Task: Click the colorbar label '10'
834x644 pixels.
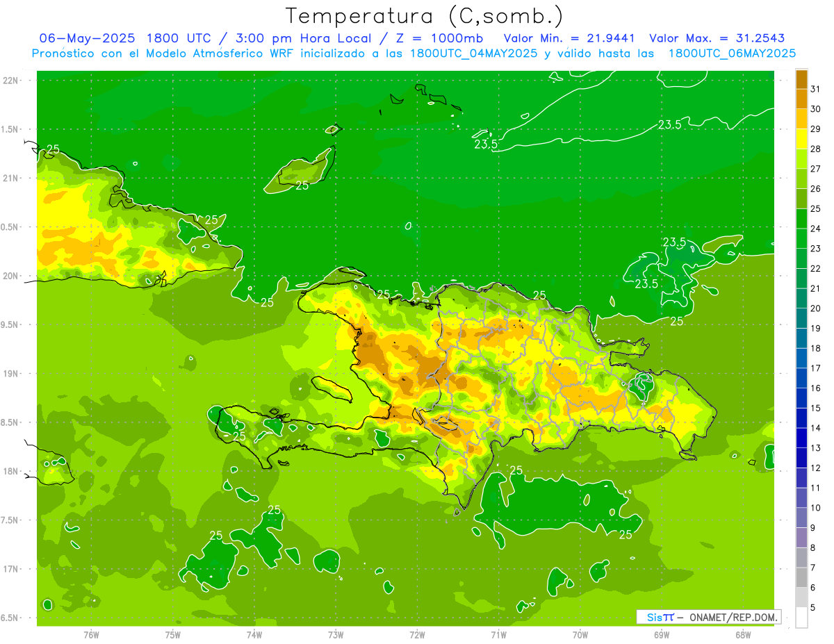Action: click(816, 508)
